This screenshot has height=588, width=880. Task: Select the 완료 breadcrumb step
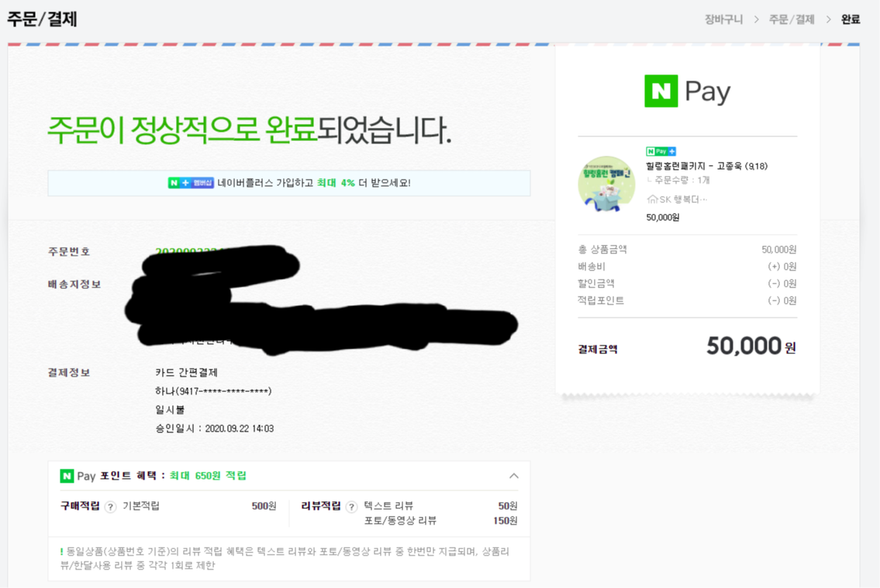(851, 19)
